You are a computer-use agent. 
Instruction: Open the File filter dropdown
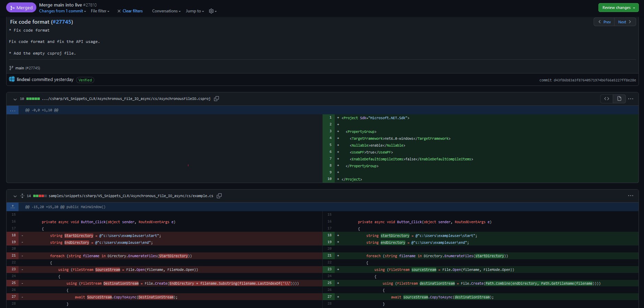100,11
